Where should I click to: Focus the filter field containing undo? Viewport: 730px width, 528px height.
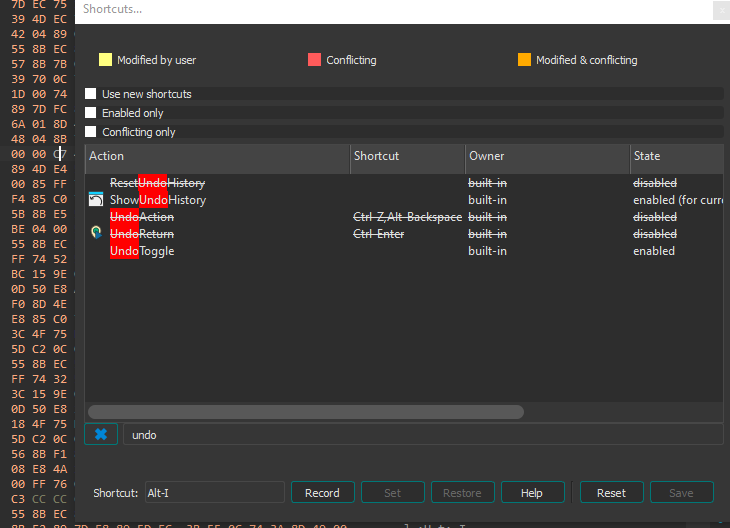(x=423, y=435)
